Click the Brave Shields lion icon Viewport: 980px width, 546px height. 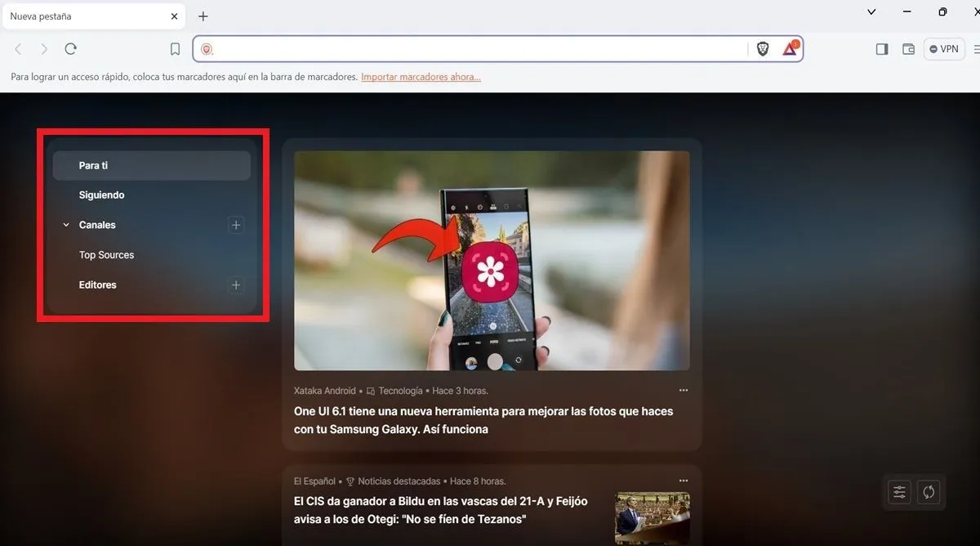(763, 49)
